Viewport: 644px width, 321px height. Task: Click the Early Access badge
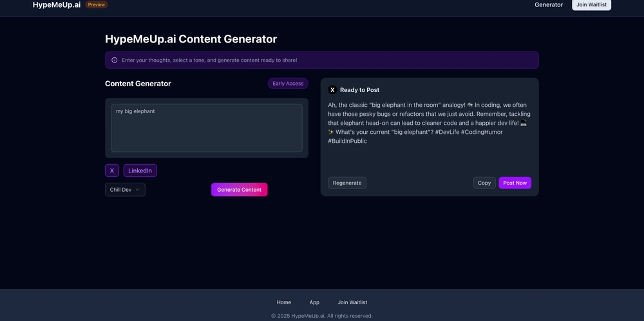click(288, 84)
